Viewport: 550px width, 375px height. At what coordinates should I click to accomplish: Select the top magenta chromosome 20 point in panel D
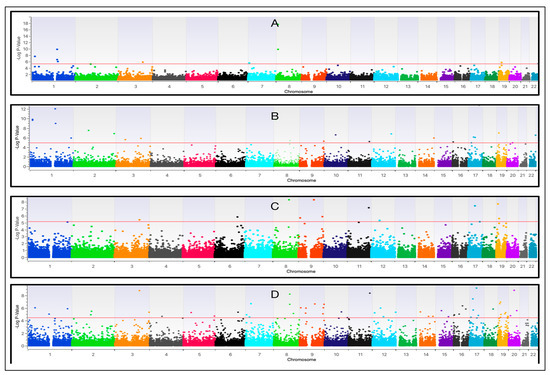point(514,290)
